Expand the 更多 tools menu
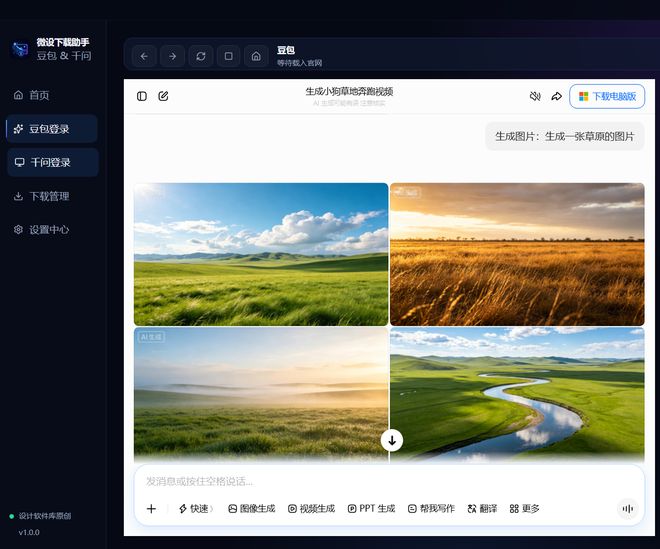The height and width of the screenshot is (549, 660). [524, 509]
